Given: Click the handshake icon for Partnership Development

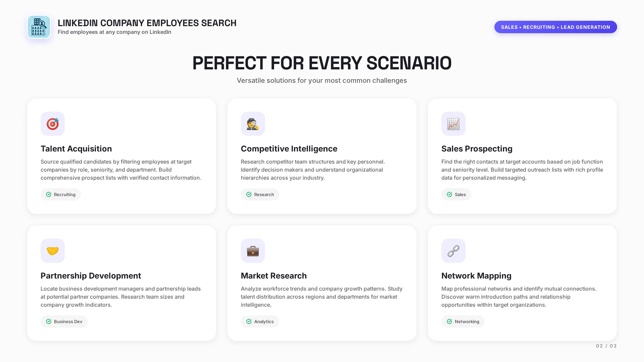Looking at the screenshot, I should pos(53,251).
